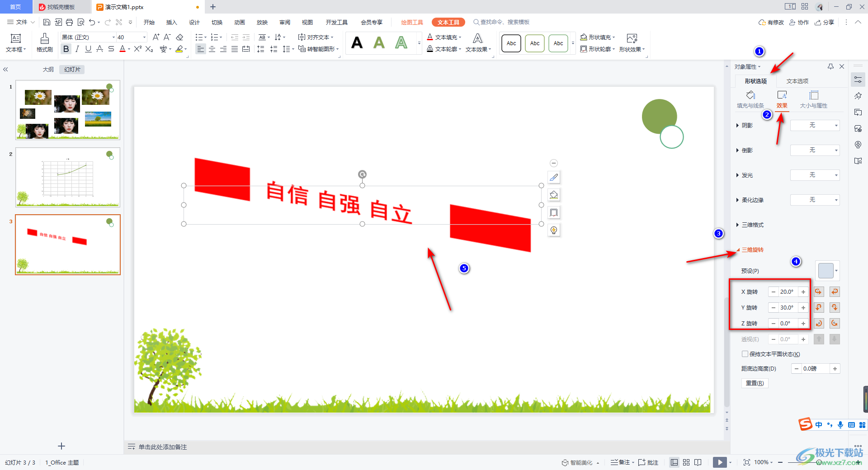Switch to slide sorter view icon
The image size is (868, 470).
coord(686,462)
